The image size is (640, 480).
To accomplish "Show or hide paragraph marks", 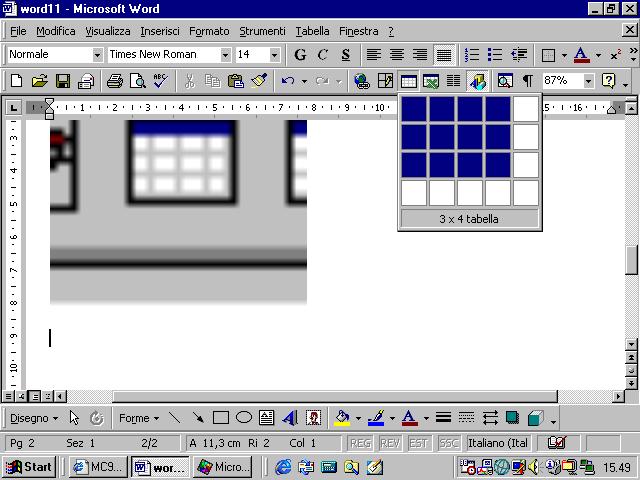I will point(528,81).
